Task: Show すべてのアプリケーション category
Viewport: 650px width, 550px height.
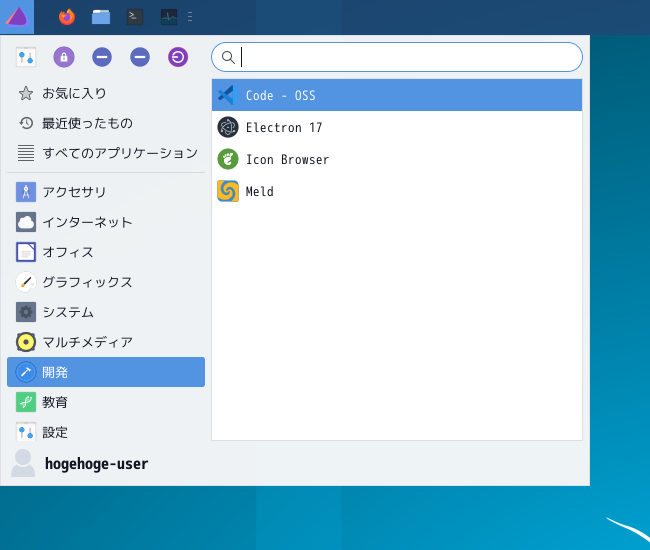Action: tap(106, 153)
